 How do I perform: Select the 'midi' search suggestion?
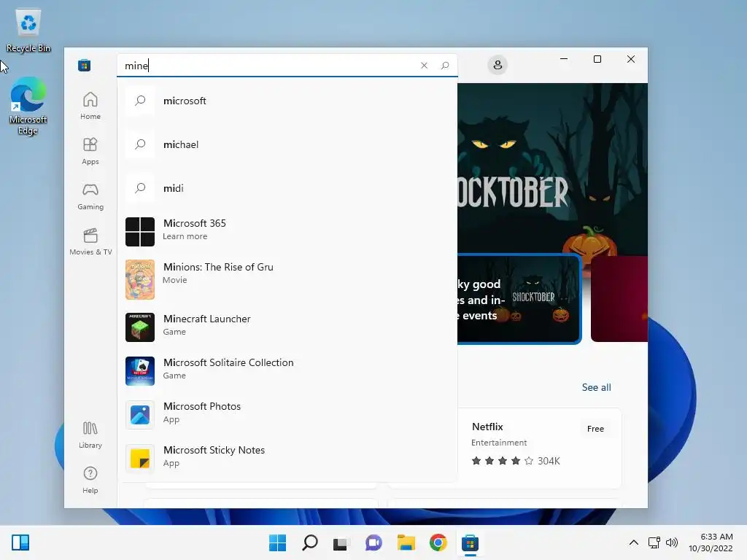287,188
